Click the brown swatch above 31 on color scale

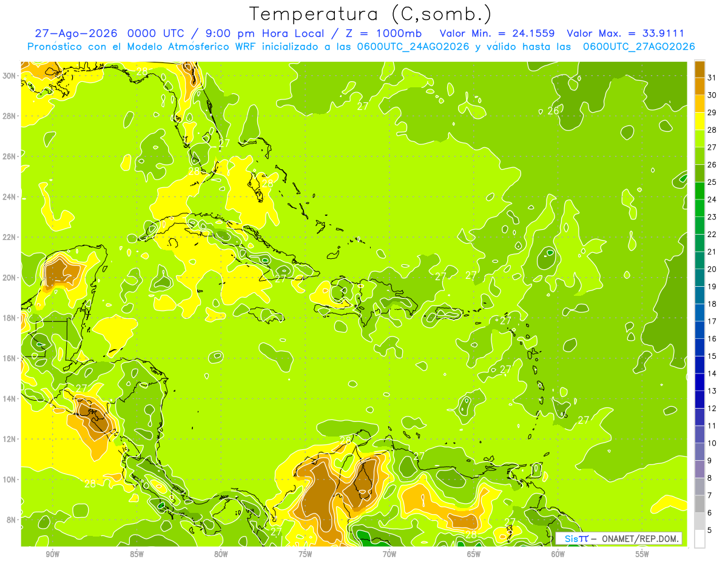[x=699, y=70]
